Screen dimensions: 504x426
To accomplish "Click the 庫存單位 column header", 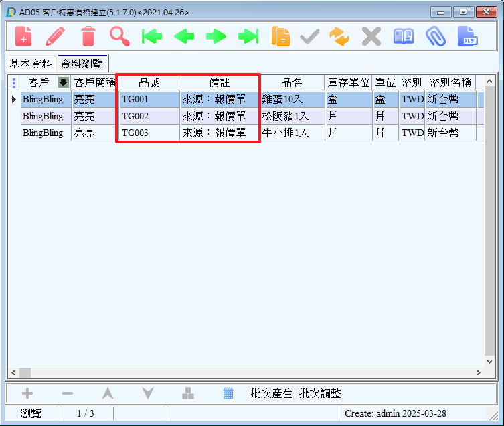I will tap(349, 82).
